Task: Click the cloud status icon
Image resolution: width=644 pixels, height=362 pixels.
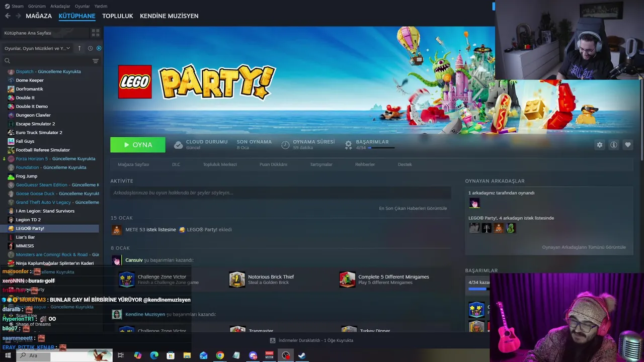Action: point(178,145)
